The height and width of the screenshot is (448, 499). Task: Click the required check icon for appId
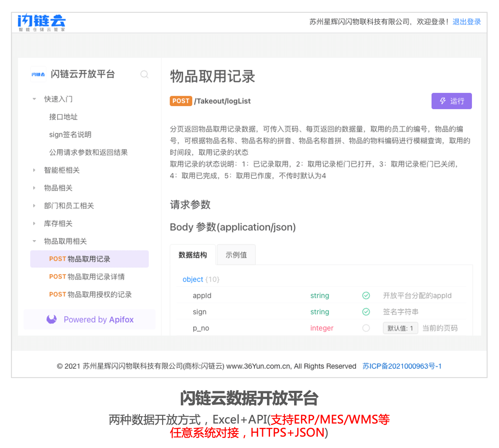[x=366, y=296]
